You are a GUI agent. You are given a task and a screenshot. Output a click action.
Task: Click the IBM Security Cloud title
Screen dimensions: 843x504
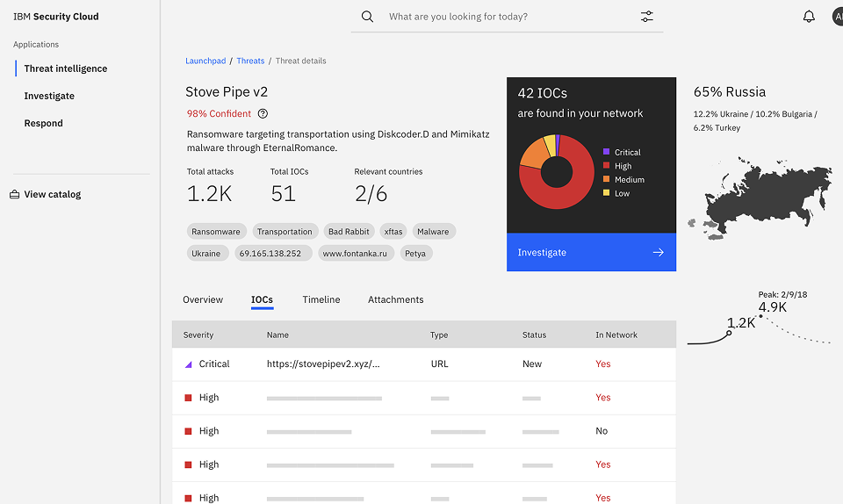coord(56,17)
